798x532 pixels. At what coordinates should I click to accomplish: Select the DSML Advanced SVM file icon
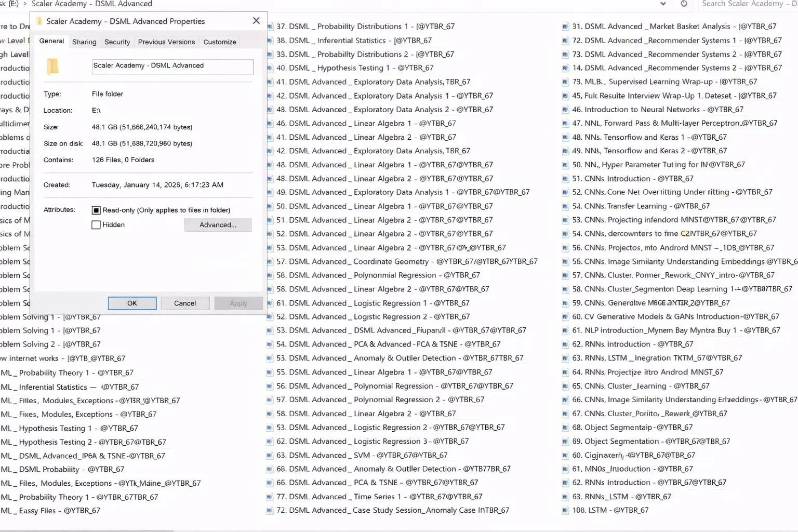click(x=270, y=456)
